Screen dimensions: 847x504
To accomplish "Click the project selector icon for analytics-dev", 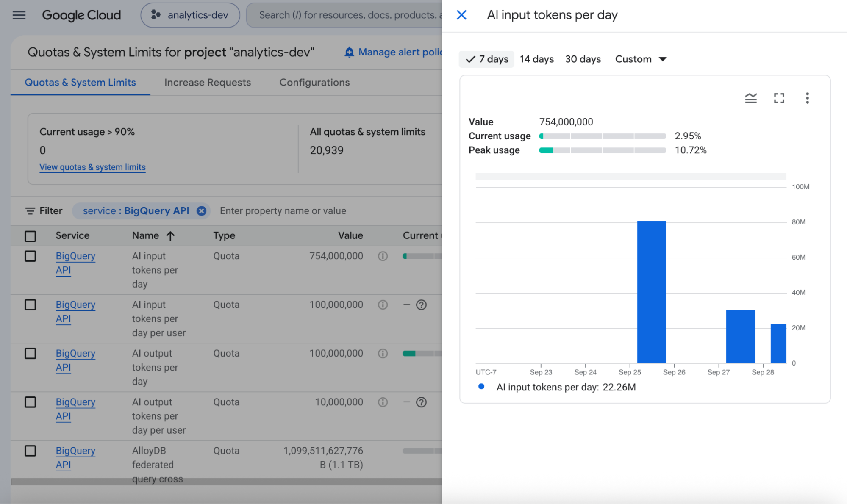I will pos(156,15).
